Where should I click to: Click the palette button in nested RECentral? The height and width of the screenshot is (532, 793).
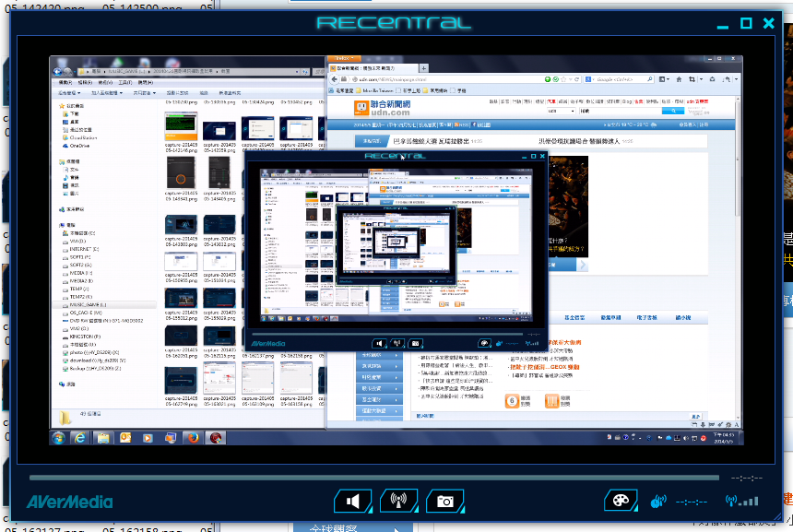point(484,343)
